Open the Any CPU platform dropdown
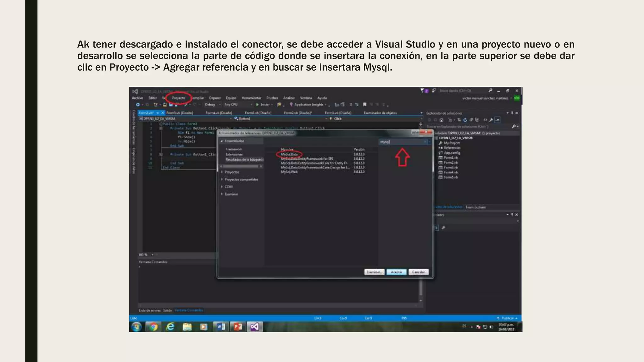644x362 pixels. coord(238,105)
